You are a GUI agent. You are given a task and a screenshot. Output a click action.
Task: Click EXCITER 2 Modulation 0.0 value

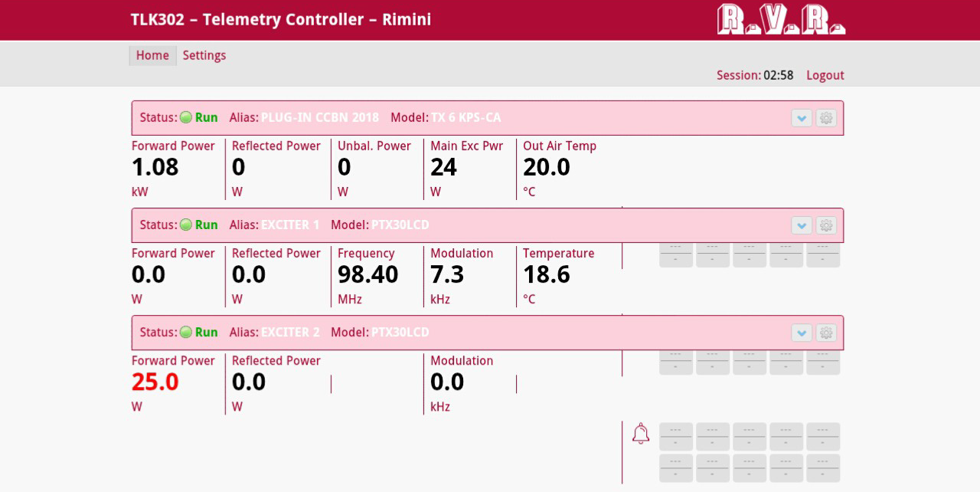[x=447, y=382]
